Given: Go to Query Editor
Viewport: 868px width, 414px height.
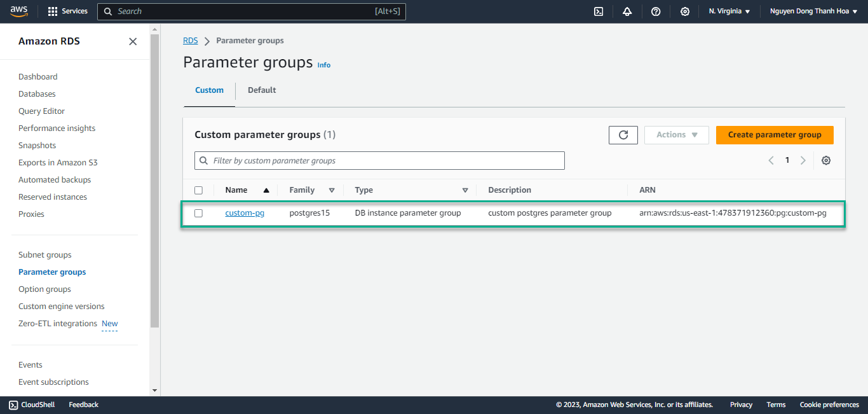Looking at the screenshot, I should pos(41,111).
